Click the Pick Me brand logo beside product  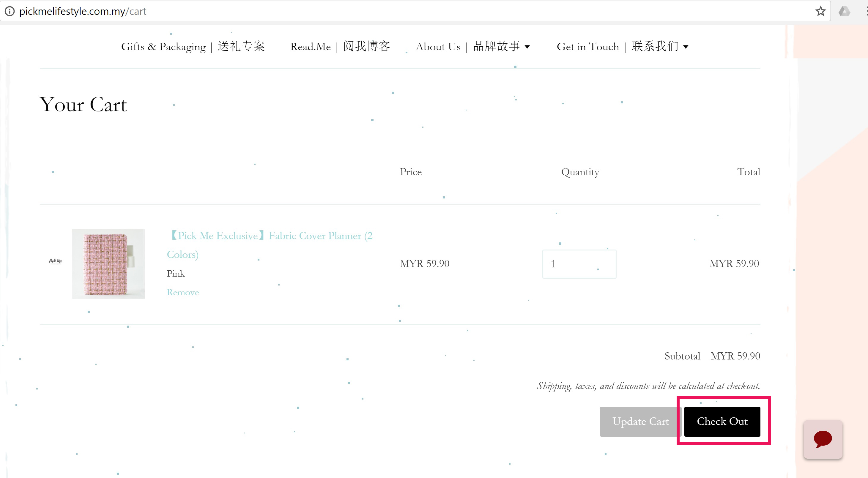pos(56,261)
